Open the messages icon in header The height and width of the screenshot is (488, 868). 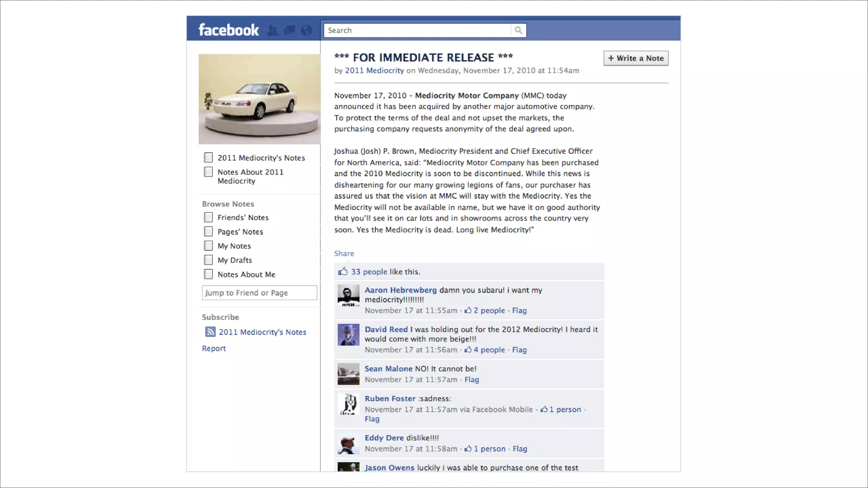click(x=289, y=30)
